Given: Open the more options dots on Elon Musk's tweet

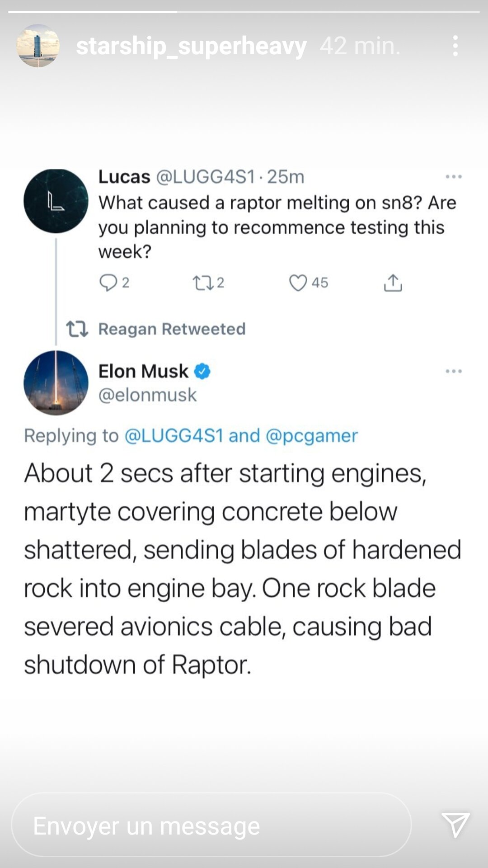Looking at the screenshot, I should point(453,371).
